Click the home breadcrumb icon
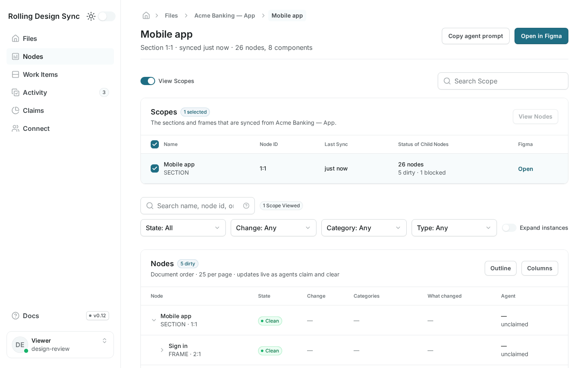The image size is (588, 368). coord(146,16)
